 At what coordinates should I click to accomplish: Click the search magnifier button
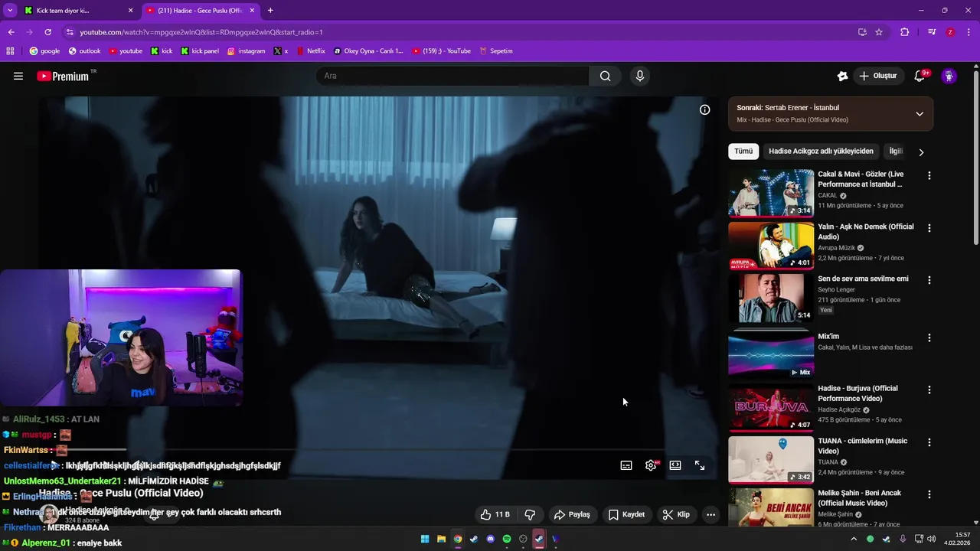point(605,76)
